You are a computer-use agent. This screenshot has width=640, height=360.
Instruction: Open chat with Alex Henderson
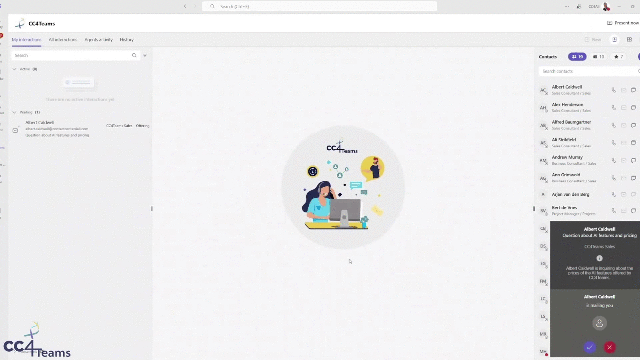[x=633, y=107]
